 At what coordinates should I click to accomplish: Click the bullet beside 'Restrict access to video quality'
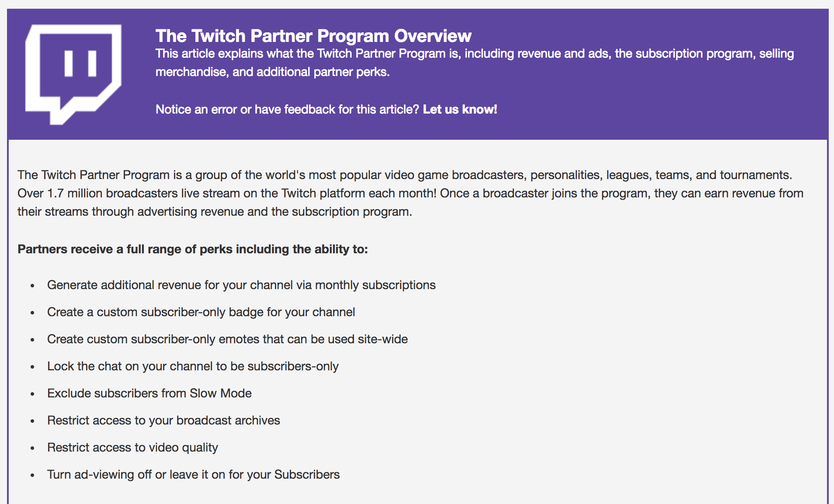tap(32, 449)
